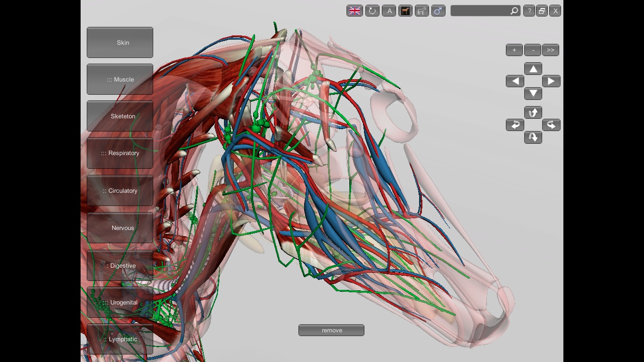The width and height of the screenshot is (644, 362).
Task: Toggle the Skin layer
Action: (120, 42)
